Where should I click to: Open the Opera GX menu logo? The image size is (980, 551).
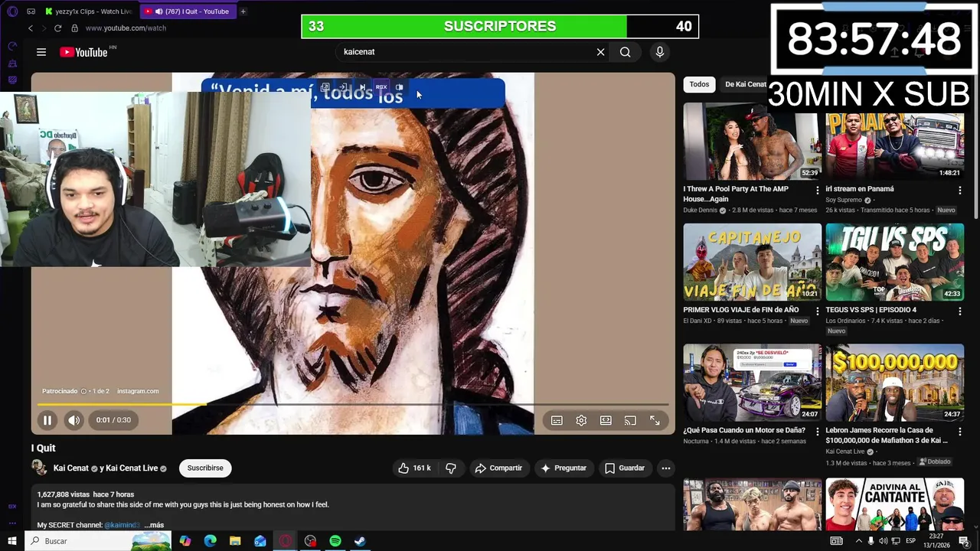(11, 11)
